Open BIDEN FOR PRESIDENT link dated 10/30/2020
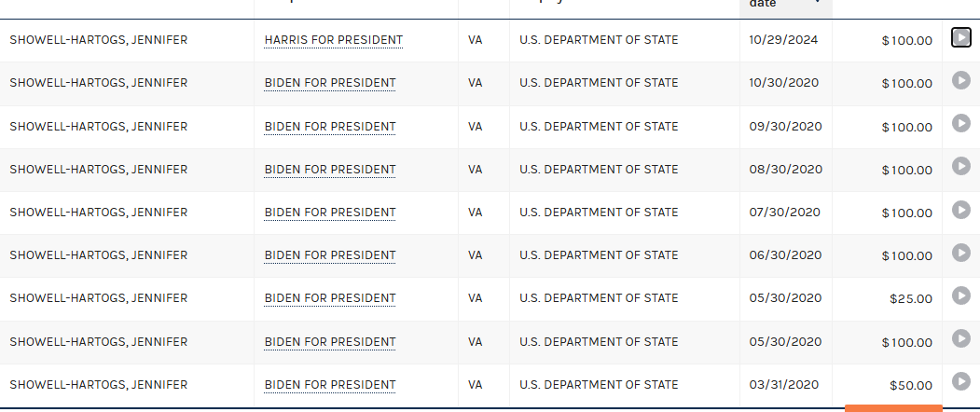The image size is (980, 412). 330,83
